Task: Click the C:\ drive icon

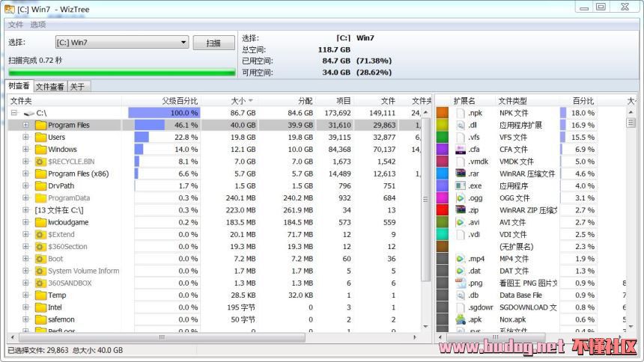Action: pos(28,113)
